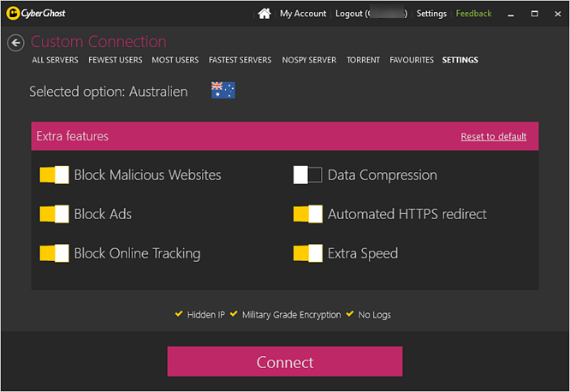Close the CyberGhost window
570x392 pixels.
[x=558, y=14]
